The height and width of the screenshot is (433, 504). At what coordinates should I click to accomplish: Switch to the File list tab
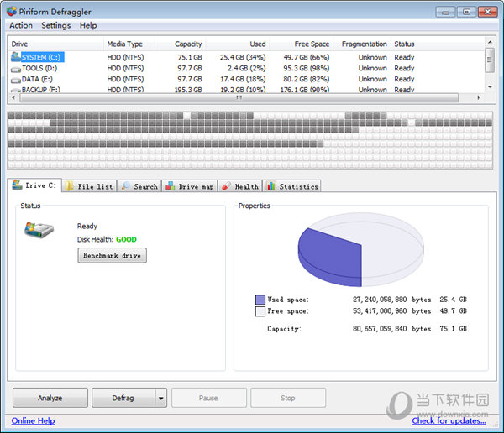(89, 186)
